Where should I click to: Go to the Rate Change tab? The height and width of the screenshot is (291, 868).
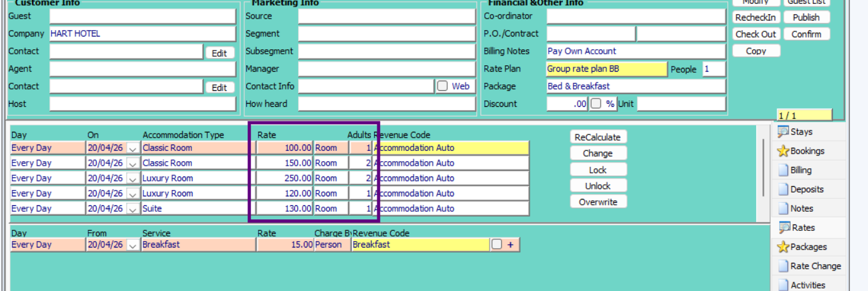click(809, 266)
